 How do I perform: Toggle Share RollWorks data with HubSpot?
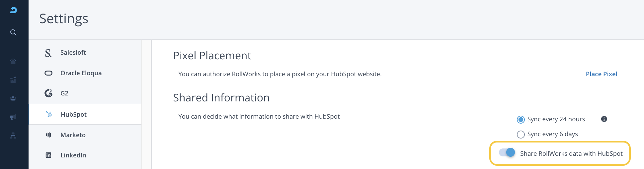(507, 152)
